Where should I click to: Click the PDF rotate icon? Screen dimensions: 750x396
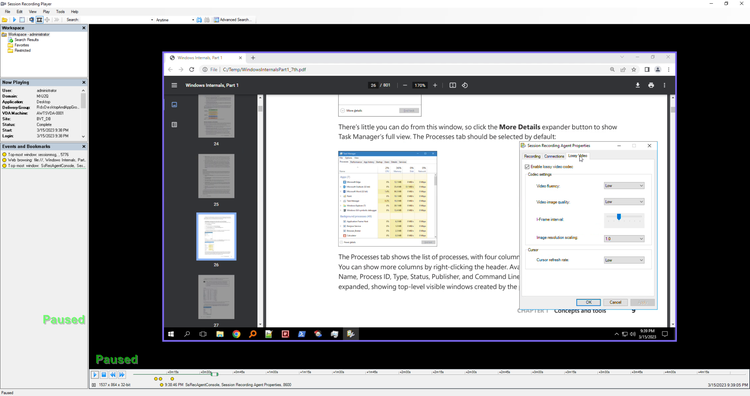pos(465,85)
